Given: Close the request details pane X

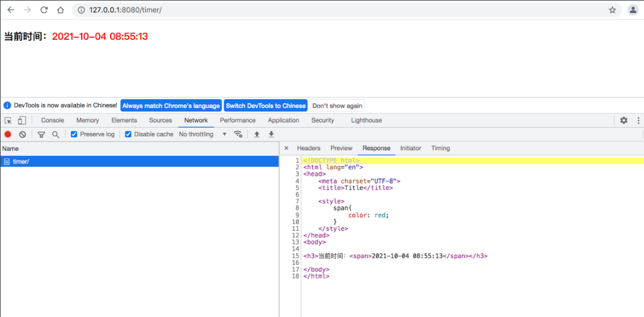Looking at the screenshot, I should click(287, 148).
